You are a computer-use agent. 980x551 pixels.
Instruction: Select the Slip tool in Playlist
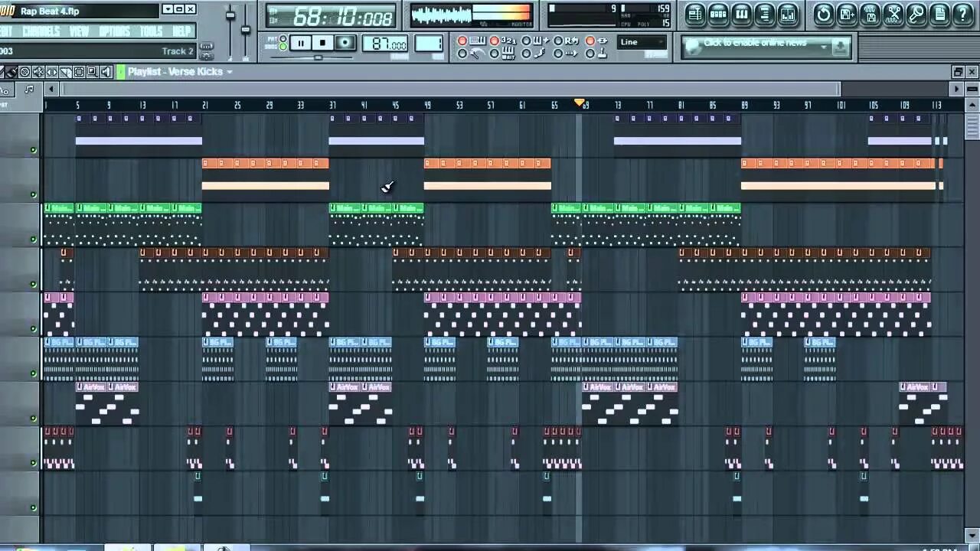(51, 72)
